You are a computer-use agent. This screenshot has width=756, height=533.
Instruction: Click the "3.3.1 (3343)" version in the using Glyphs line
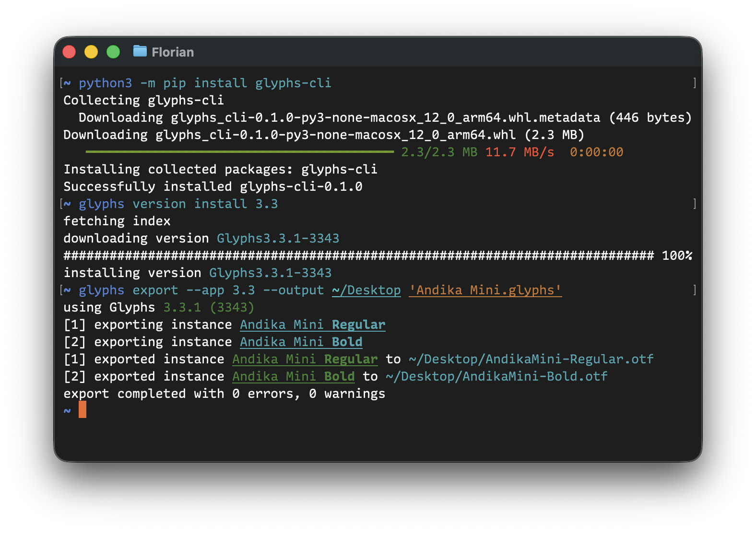[209, 307]
